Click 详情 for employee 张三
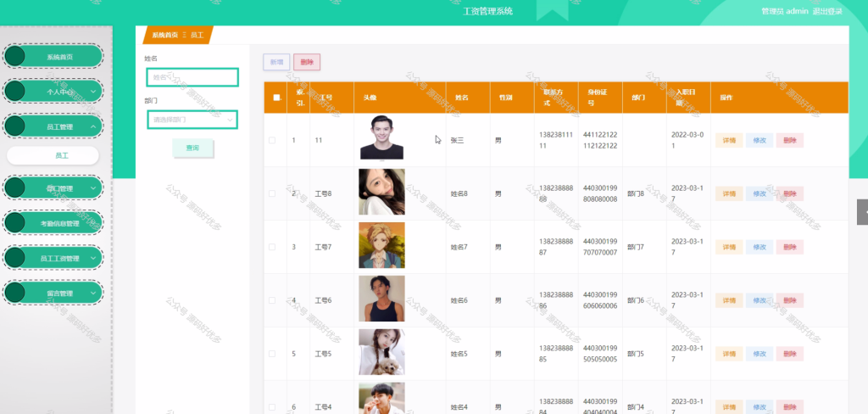This screenshot has height=414, width=868. click(x=729, y=141)
